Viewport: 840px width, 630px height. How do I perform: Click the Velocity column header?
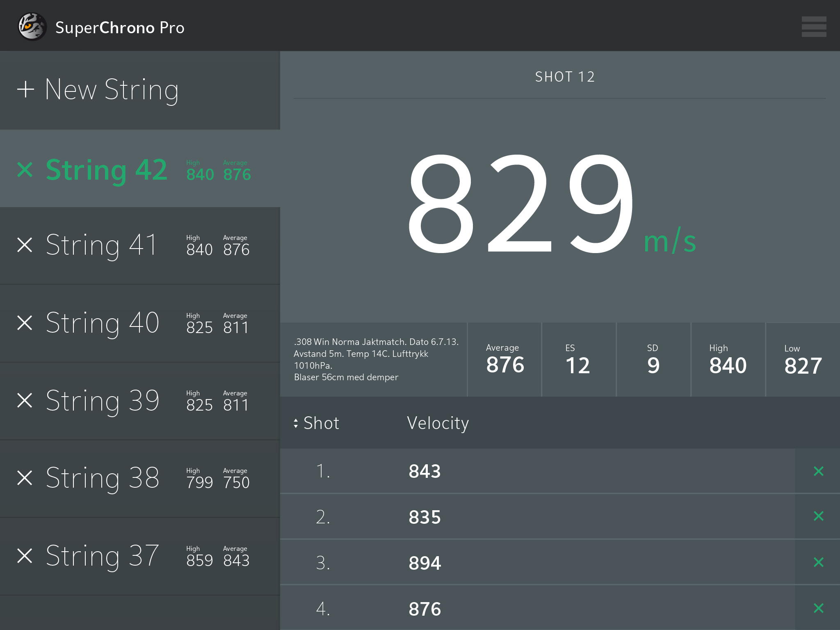pos(438,423)
